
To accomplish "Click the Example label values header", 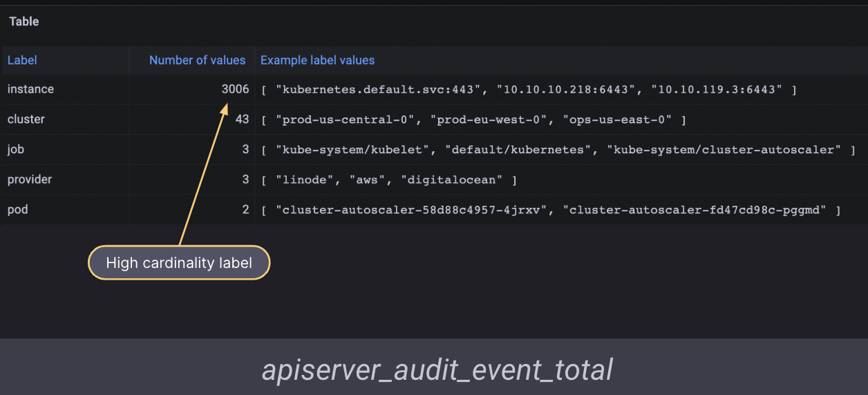I will point(317,60).
